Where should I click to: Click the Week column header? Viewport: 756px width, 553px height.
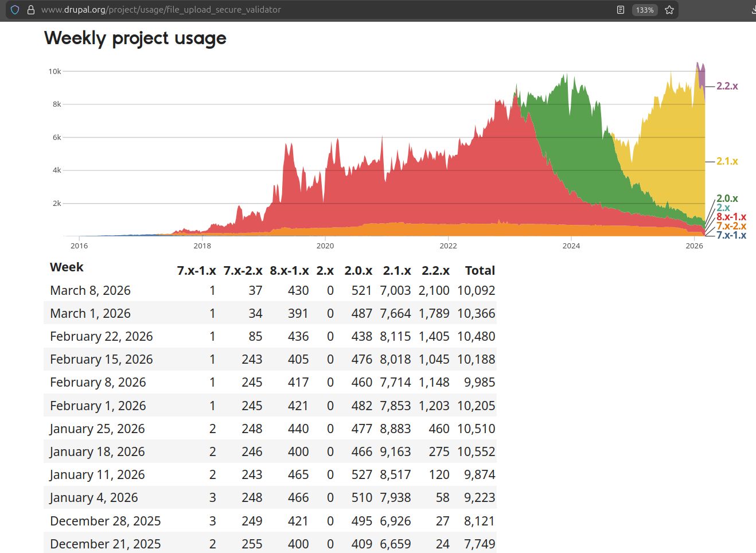click(x=66, y=267)
